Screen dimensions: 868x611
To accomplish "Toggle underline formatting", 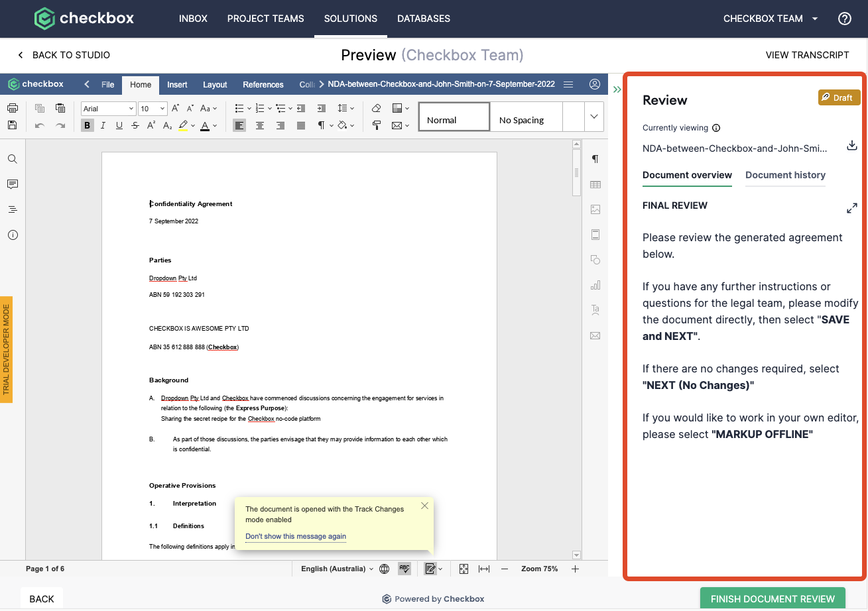I will click(x=119, y=125).
